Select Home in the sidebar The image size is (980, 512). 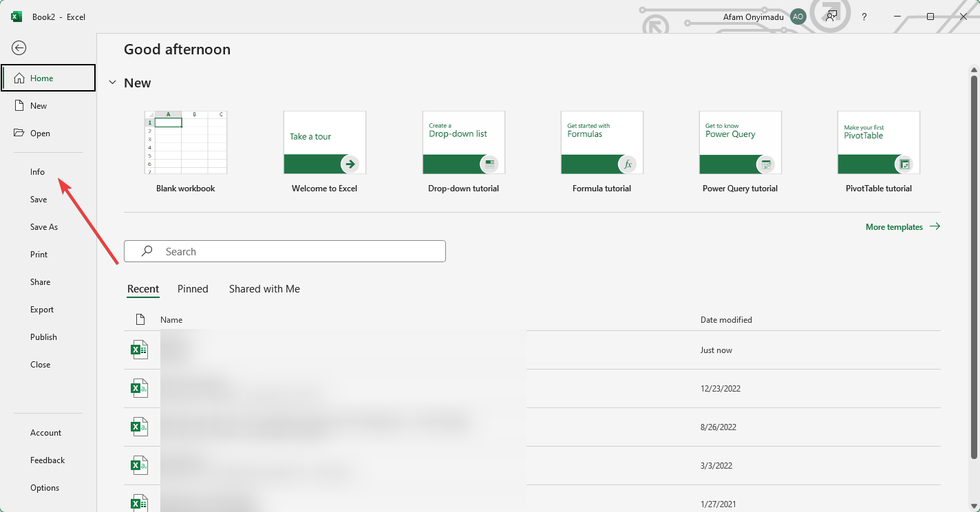tap(48, 78)
